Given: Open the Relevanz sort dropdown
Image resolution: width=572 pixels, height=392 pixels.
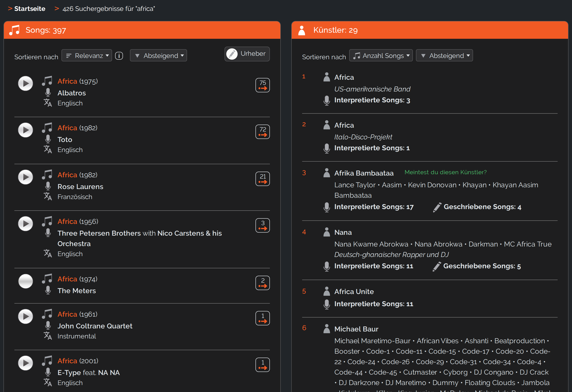Looking at the screenshot, I should (x=87, y=56).
